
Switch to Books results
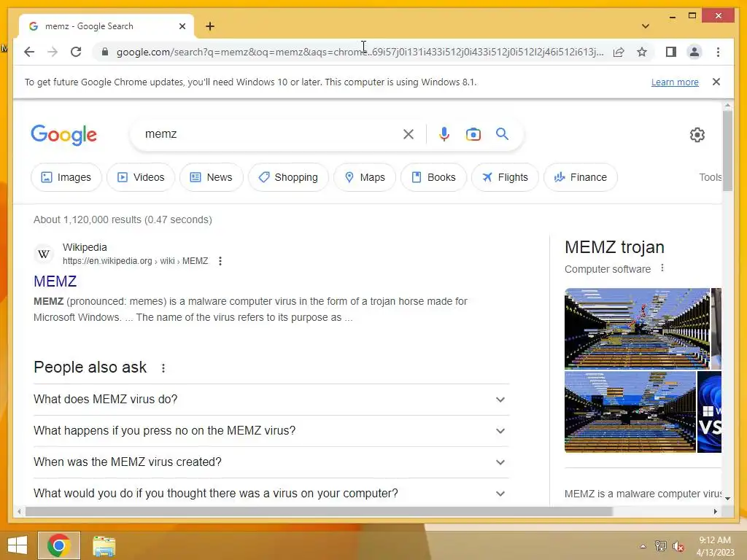[x=433, y=177]
